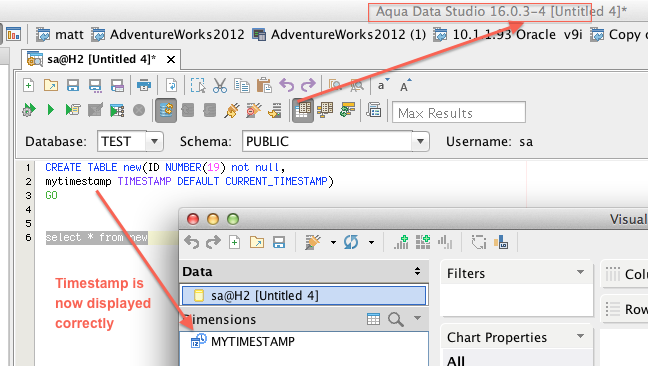
Task: Paste from clipboard icon
Action: 264,86
